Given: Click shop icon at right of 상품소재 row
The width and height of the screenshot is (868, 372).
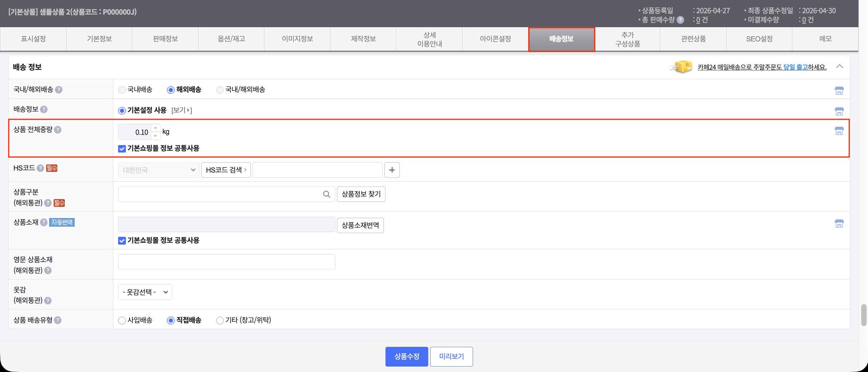Looking at the screenshot, I should tap(839, 224).
